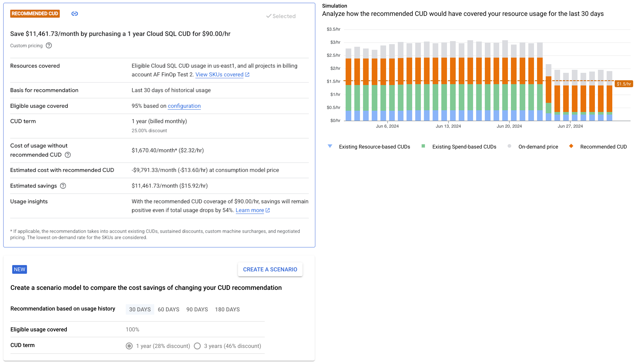Click the copy link icon beside RECOMMENDED CUD

point(75,14)
